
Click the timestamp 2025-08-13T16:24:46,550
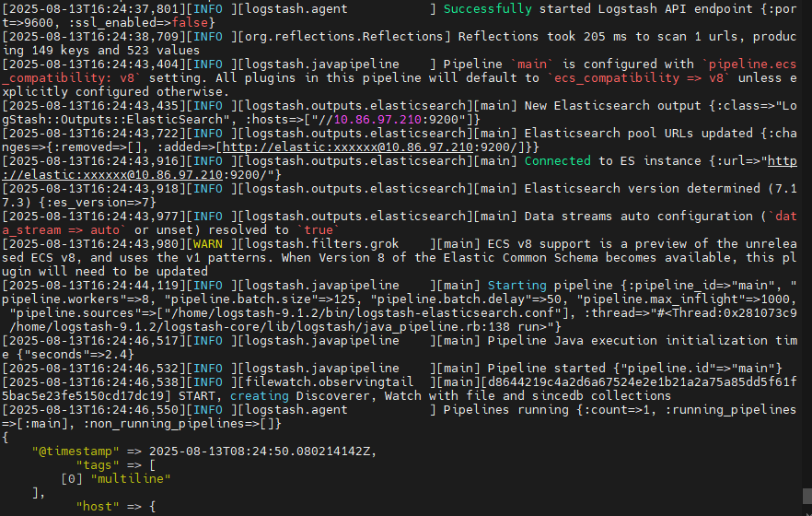[x=93, y=410]
